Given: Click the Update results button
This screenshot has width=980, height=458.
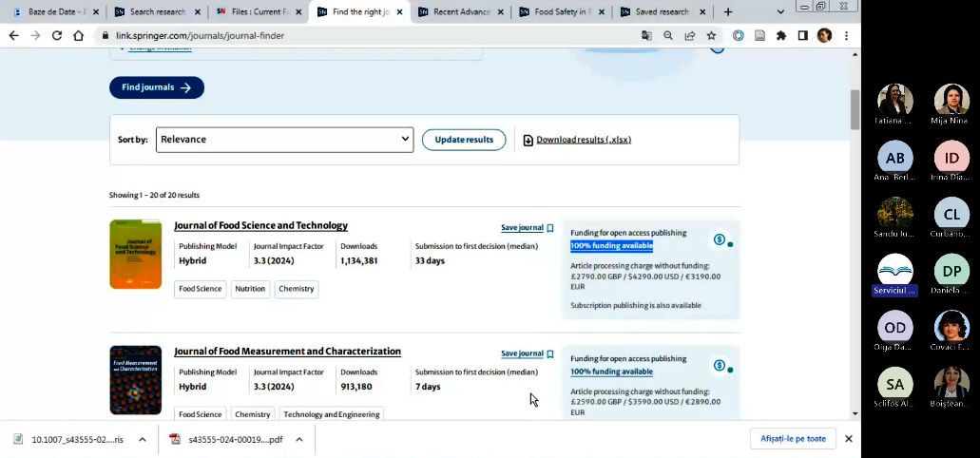Looking at the screenshot, I should tap(464, 140).
